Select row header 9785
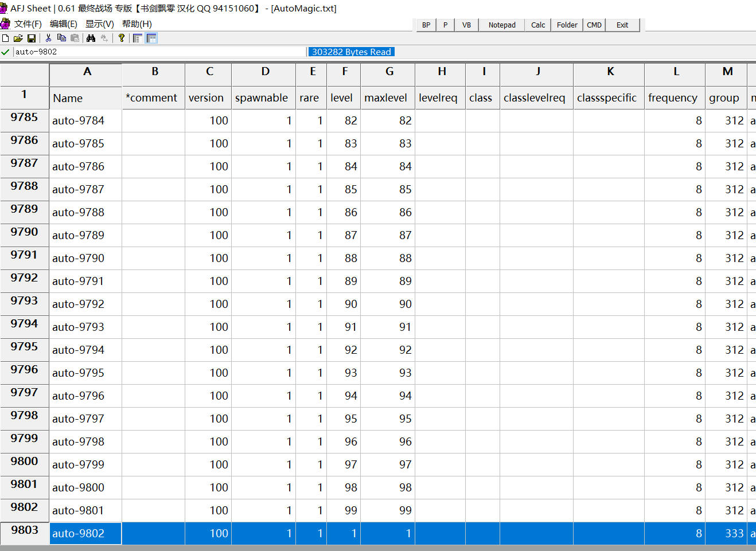 (25, 120)
